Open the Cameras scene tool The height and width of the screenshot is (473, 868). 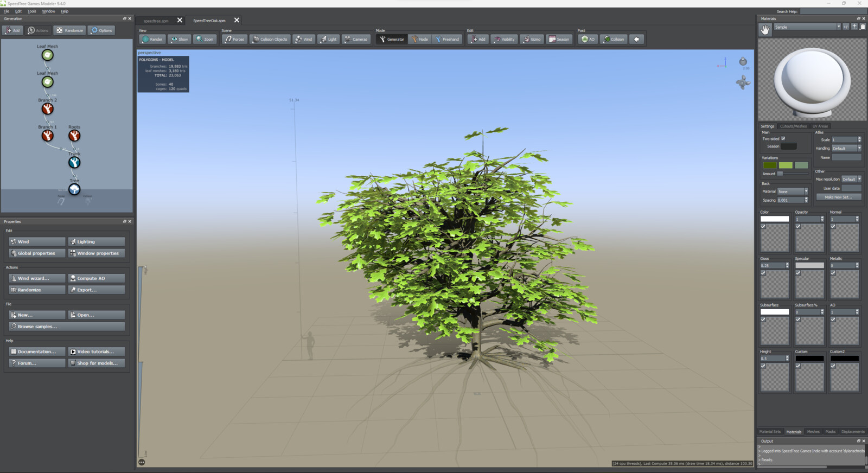[356, 39]
